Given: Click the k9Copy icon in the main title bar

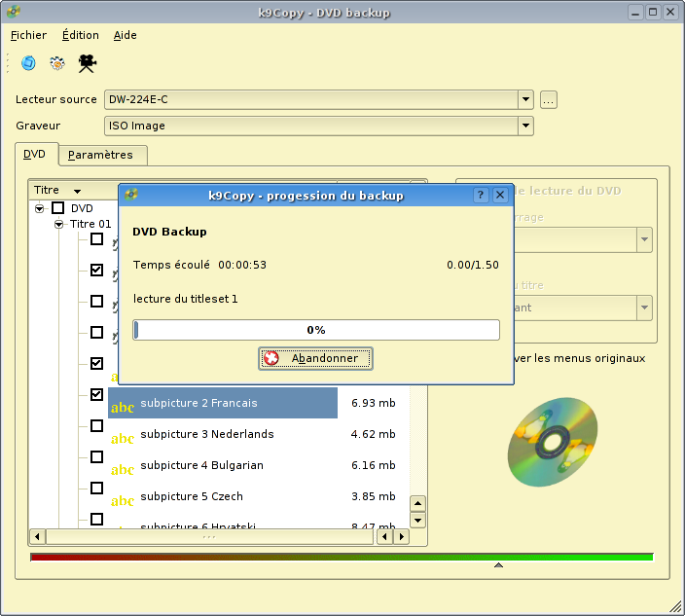Looking at the screenshot, I should tap(14, 12).
